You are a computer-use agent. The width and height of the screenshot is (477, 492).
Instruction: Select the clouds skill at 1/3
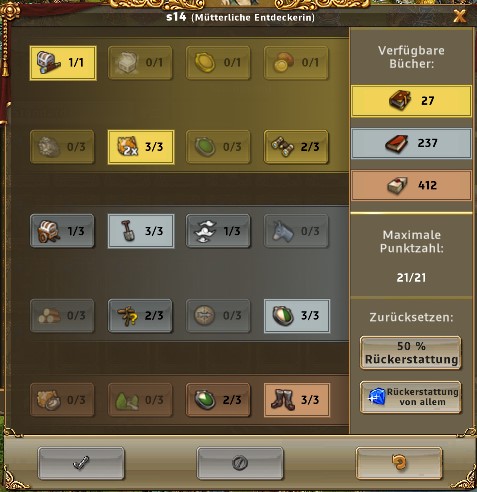[x=218, y=231]
